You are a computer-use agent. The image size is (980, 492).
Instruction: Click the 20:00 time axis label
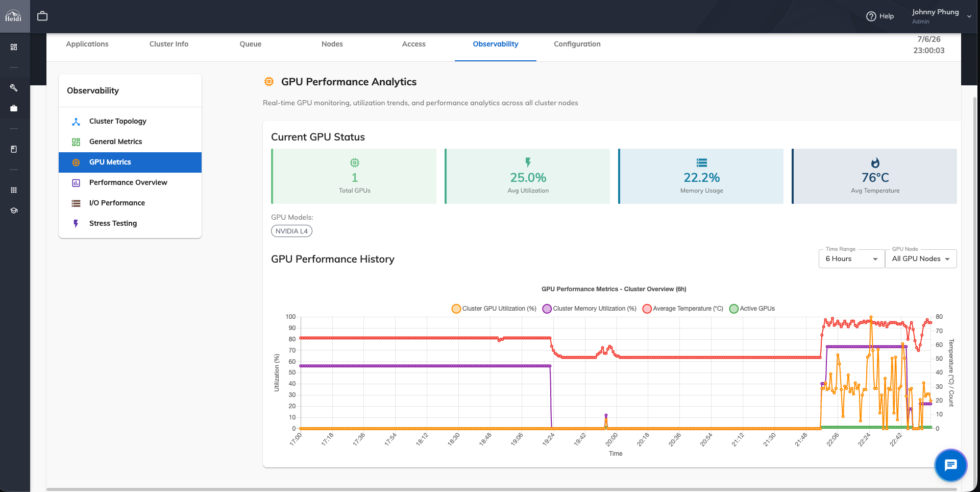pos(611,439)
